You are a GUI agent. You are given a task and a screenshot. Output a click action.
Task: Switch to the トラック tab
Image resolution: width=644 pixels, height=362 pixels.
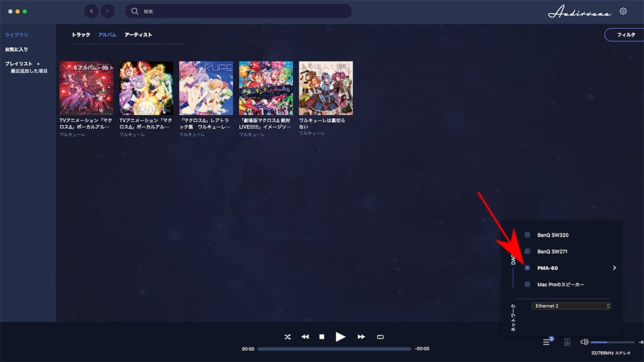(81, 35)
